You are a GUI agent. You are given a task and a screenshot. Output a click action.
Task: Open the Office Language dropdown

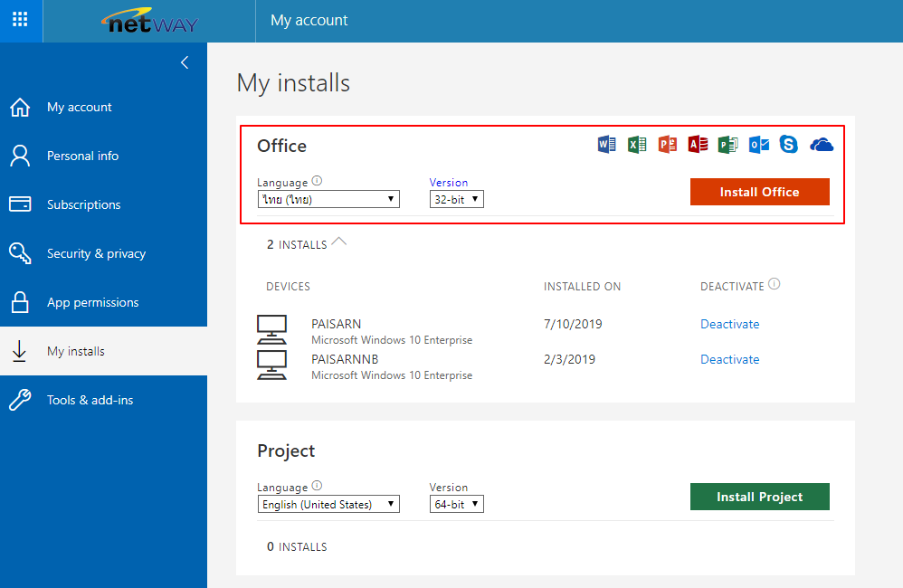328,199
